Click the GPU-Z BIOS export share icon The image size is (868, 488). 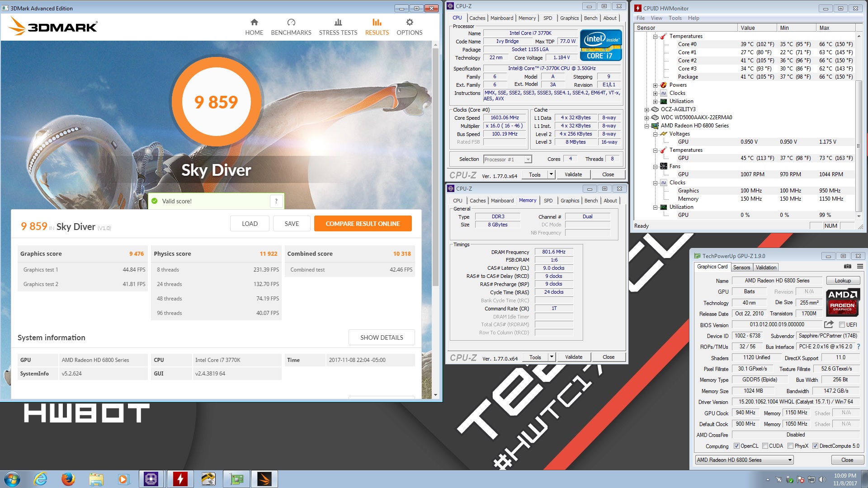pyautogui.click(x=829, y=324)
